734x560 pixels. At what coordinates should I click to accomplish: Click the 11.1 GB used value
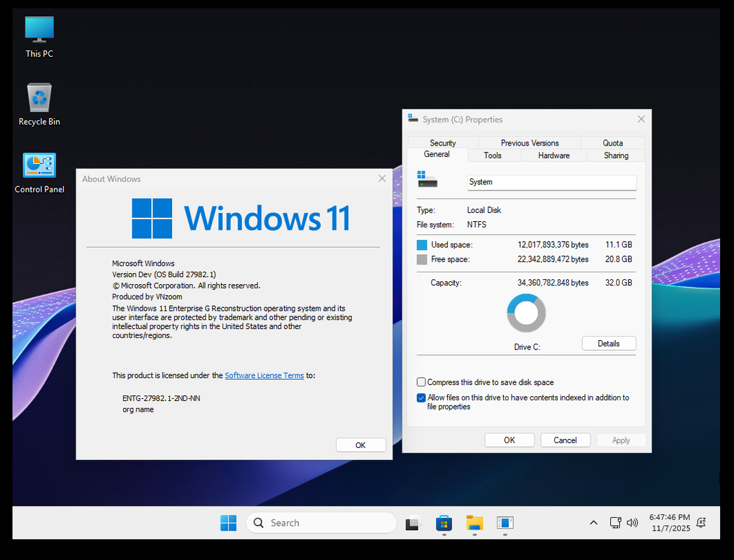point(619,245)
